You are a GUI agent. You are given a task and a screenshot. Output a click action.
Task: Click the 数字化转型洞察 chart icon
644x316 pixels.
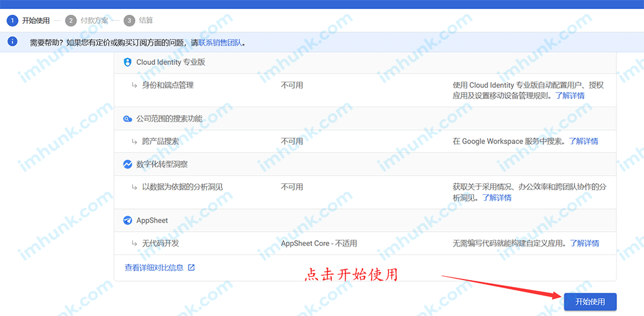point(128,164)
